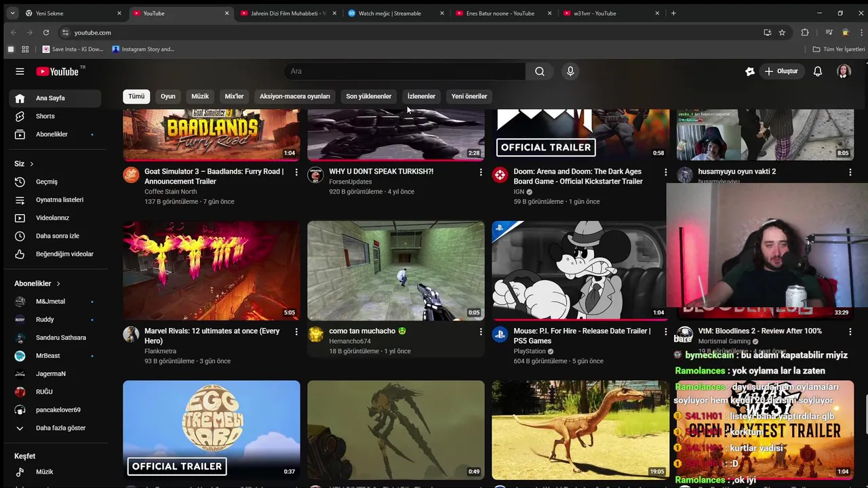
Task: Go to Ana Sayfa in sidebar
Action: click(55, 98)
